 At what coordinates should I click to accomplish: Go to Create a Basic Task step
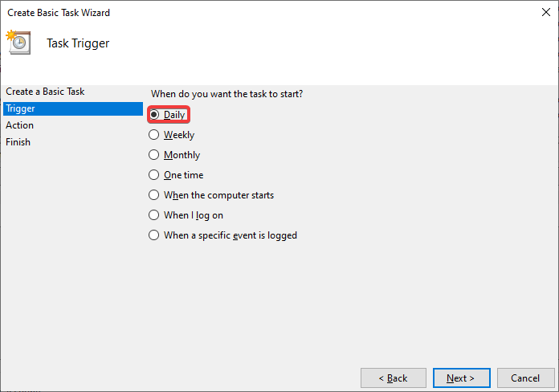(45, 92)
